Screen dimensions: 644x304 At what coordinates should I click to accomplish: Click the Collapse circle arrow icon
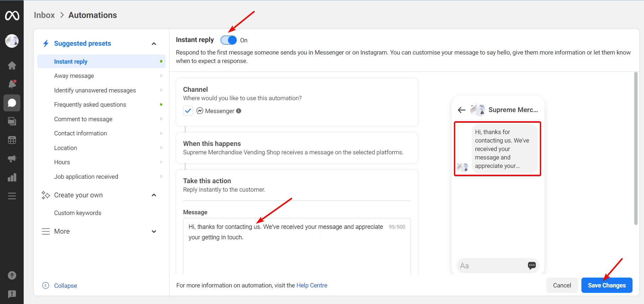[46, 285]
